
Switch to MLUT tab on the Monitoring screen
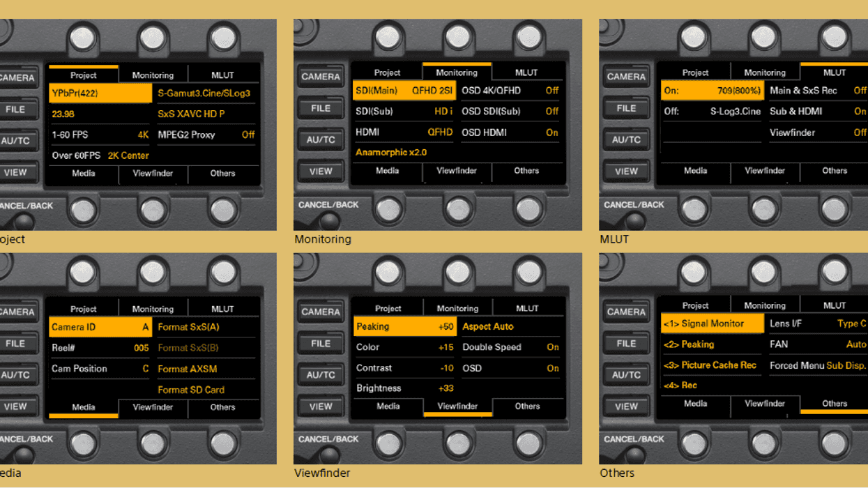[526, 73]
